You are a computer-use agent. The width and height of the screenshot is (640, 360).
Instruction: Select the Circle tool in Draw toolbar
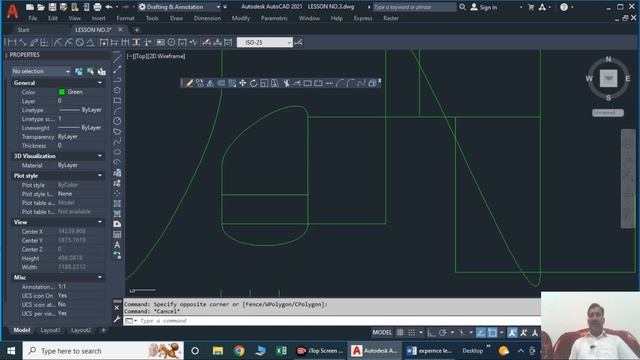click(117, 121)
